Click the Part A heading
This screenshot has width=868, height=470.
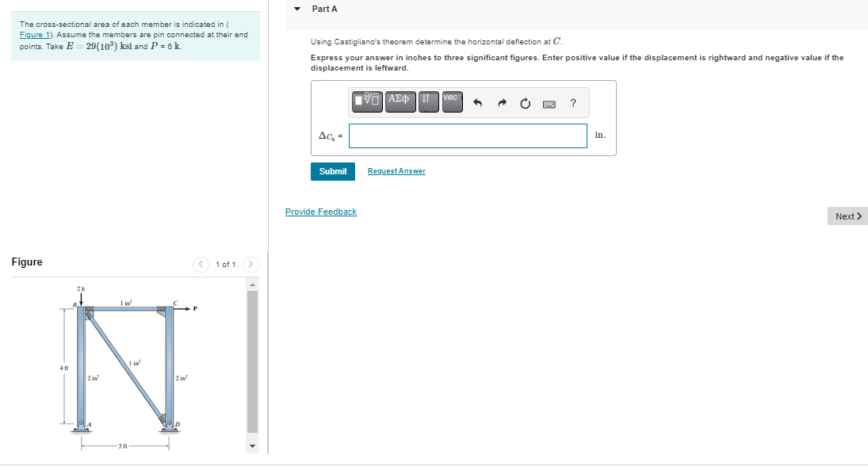(324, 9)
